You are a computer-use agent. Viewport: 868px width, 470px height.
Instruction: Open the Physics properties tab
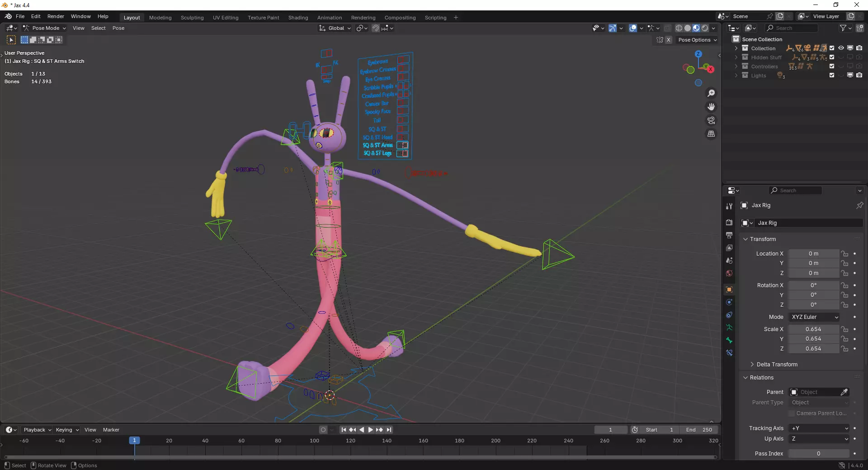[x=729, y=302]
